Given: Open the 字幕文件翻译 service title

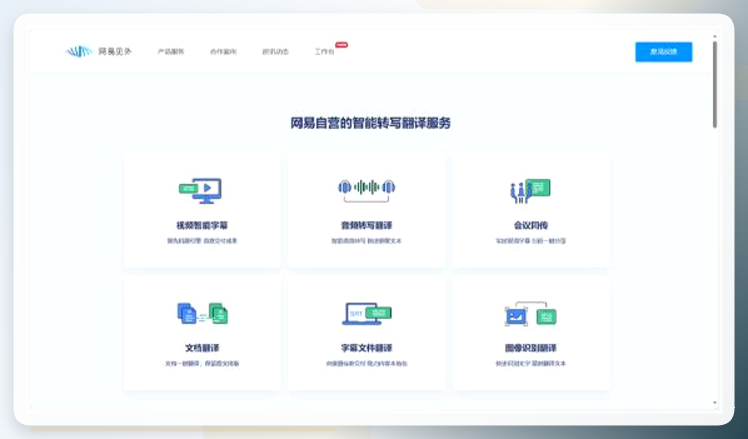Looking at the screenshot, I should pos(366,348).
